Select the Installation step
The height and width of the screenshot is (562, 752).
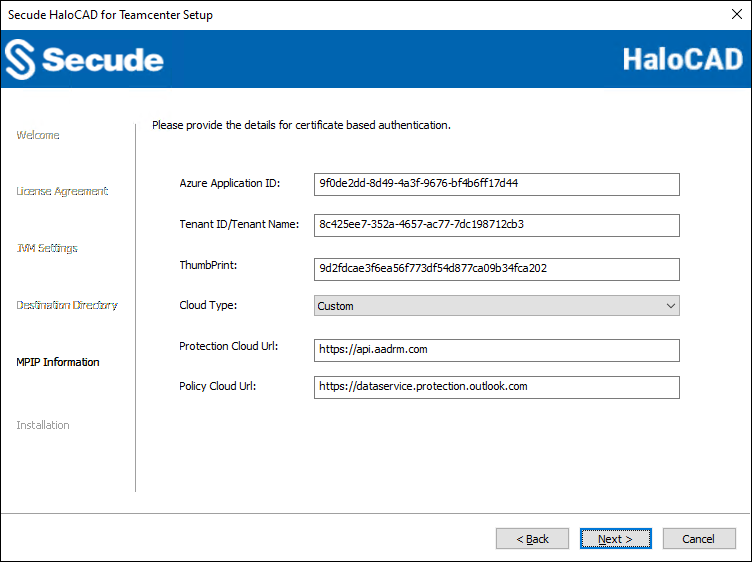tap(43, 425)
